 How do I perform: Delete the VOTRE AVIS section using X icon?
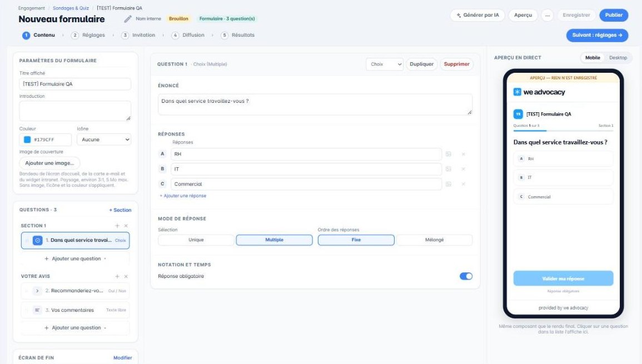tap(126, 276)
